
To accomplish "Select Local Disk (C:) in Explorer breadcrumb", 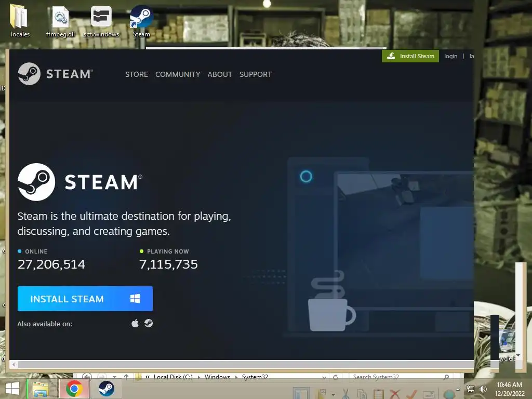I will 173,377.
